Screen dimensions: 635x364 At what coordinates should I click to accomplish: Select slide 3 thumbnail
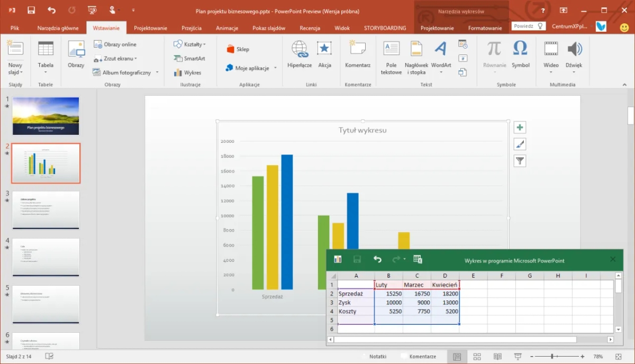(x=46, y=210)
